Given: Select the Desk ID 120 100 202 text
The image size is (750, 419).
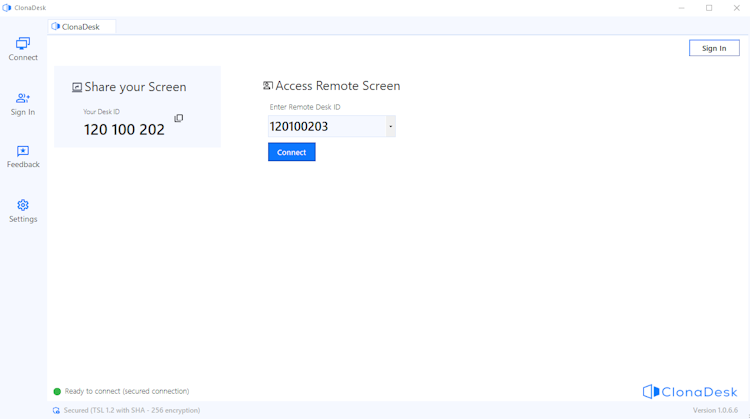Looking at the screenshot, I should pyautogui.click(x=124, y=129).
